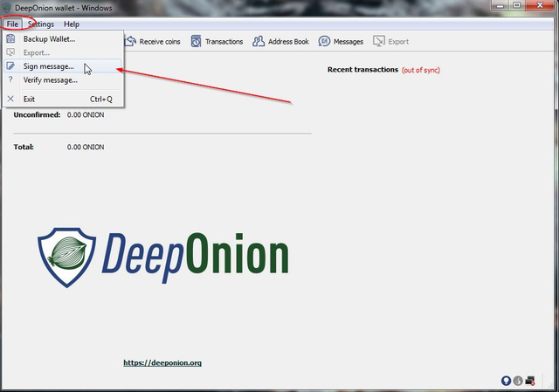Click the Total: label

coord(24,147)
